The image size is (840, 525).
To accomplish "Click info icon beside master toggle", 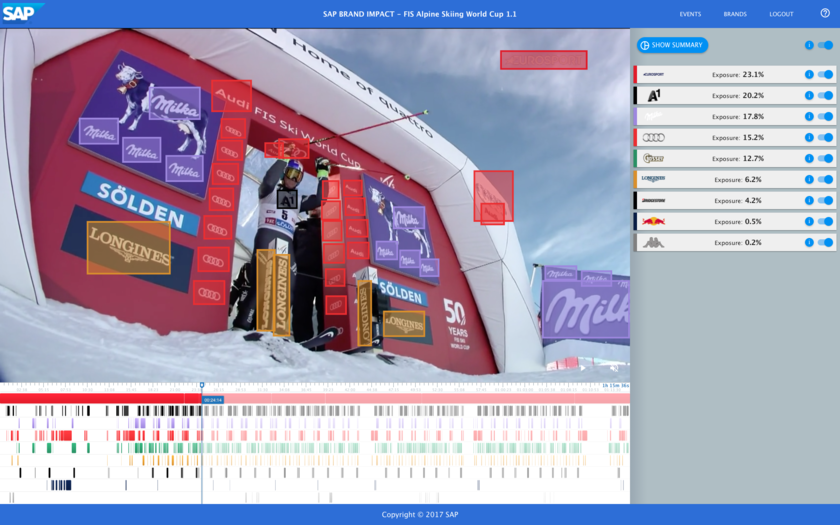I will click(809, 45).
